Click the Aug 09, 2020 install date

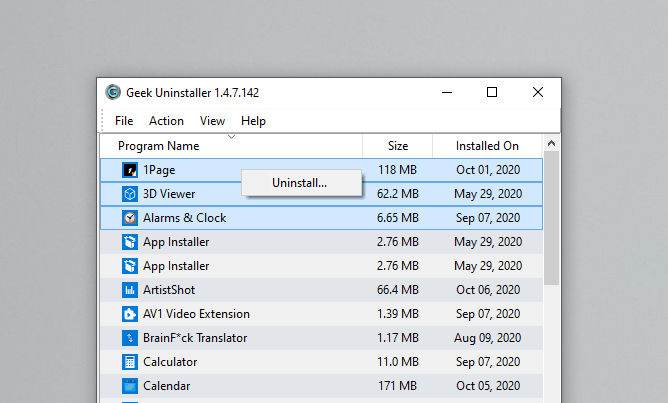[487, 338]
